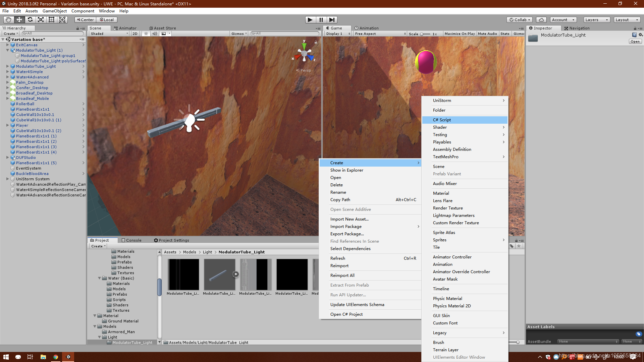Image resolution: width=644 pixels, height=362 pixels.
Task: Select the Move tool
Action: click(19, 20)
